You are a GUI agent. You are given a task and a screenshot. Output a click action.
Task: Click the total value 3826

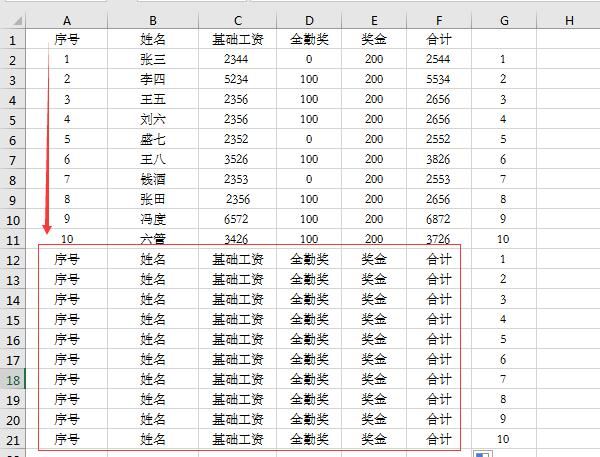[x=439, y=159]
